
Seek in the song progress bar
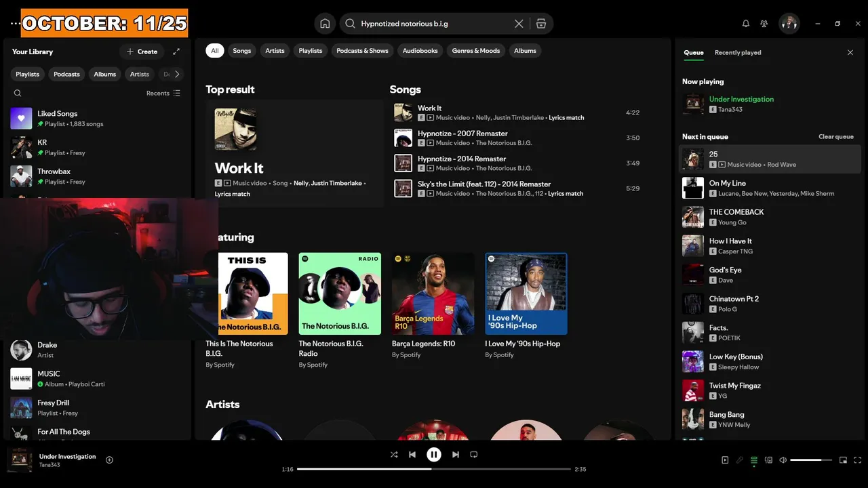click(434, 469)
